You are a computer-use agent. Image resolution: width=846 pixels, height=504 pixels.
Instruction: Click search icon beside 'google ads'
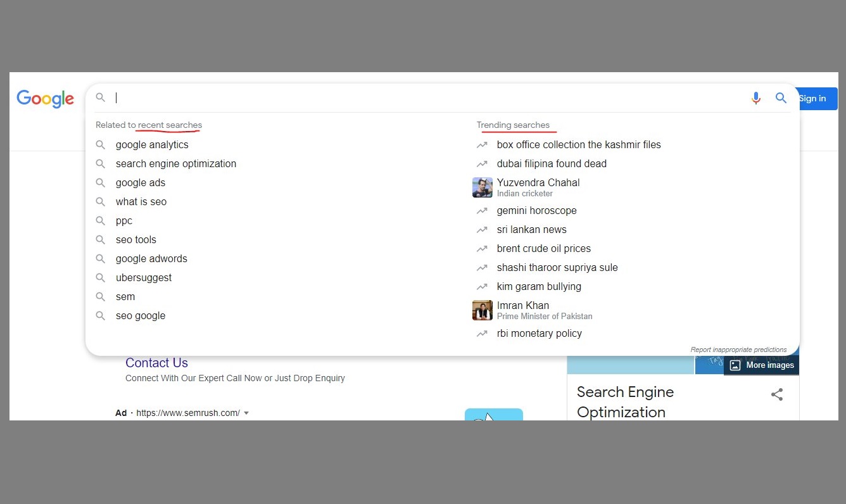[100, 182]
